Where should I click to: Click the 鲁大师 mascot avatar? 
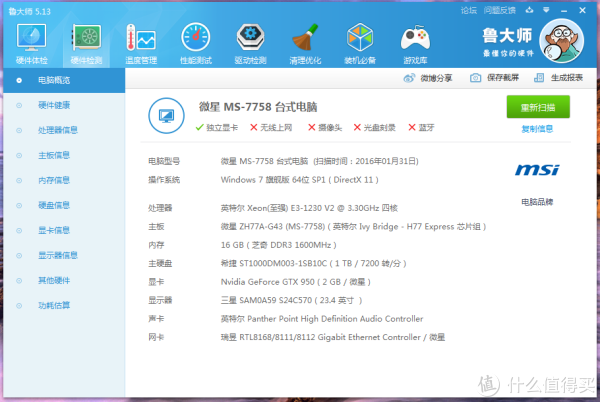point(561,41)
